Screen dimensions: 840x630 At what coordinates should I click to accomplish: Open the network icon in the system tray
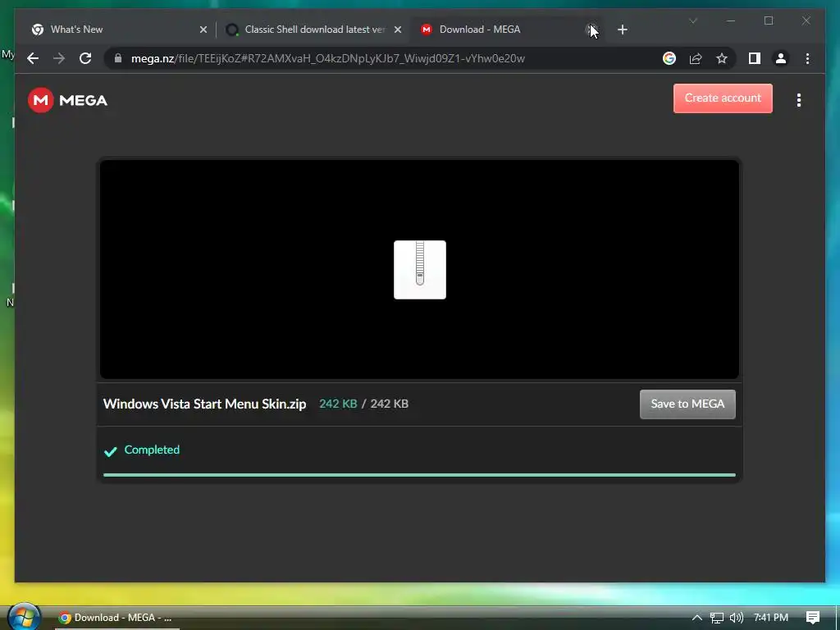pos(717,619)
